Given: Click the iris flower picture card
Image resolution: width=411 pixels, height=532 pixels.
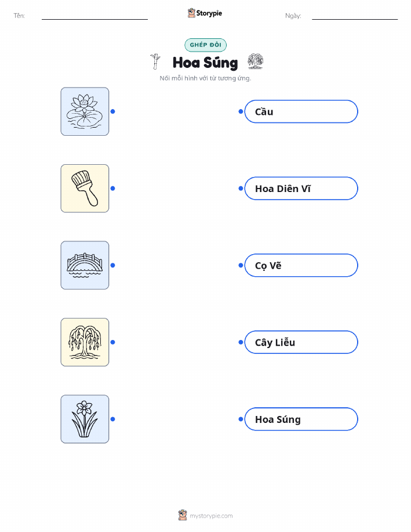Looking at the screenshot, I should tap(85, 419).
